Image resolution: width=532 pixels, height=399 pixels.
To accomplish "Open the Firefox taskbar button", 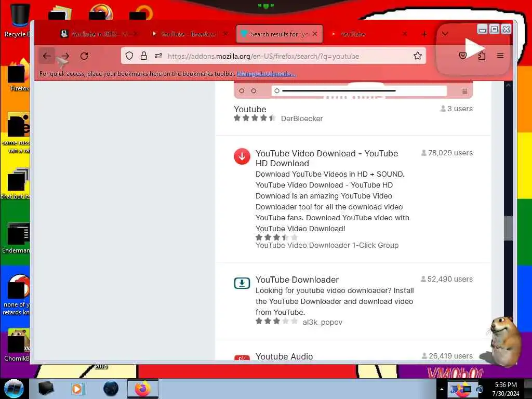I will (x=143, y=389).
